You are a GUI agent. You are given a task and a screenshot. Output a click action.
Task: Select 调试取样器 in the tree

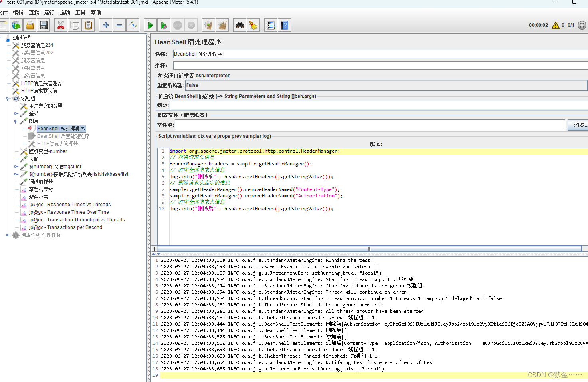41,182
